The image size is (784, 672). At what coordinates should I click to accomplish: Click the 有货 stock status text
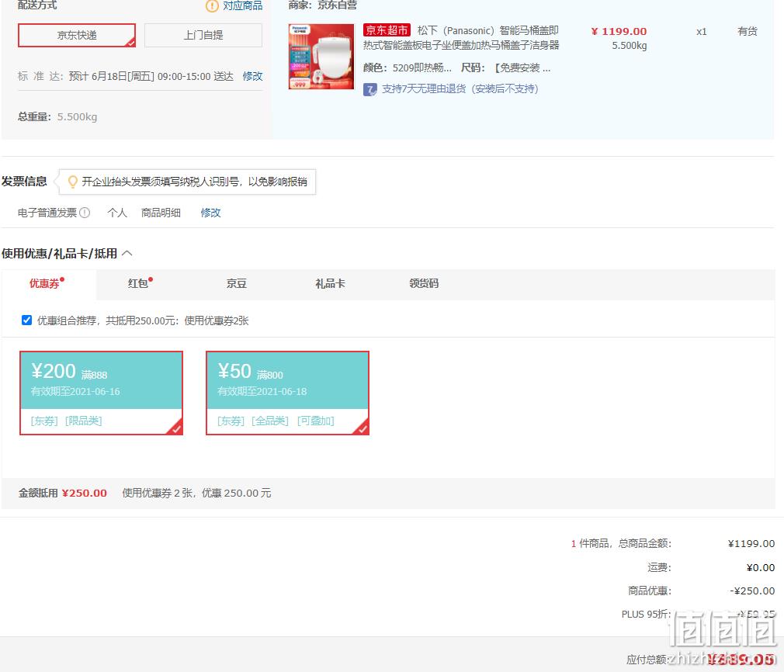748,31
